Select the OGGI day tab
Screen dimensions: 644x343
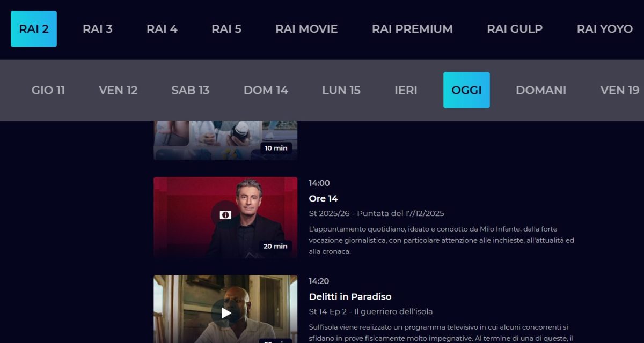[466, 90]
